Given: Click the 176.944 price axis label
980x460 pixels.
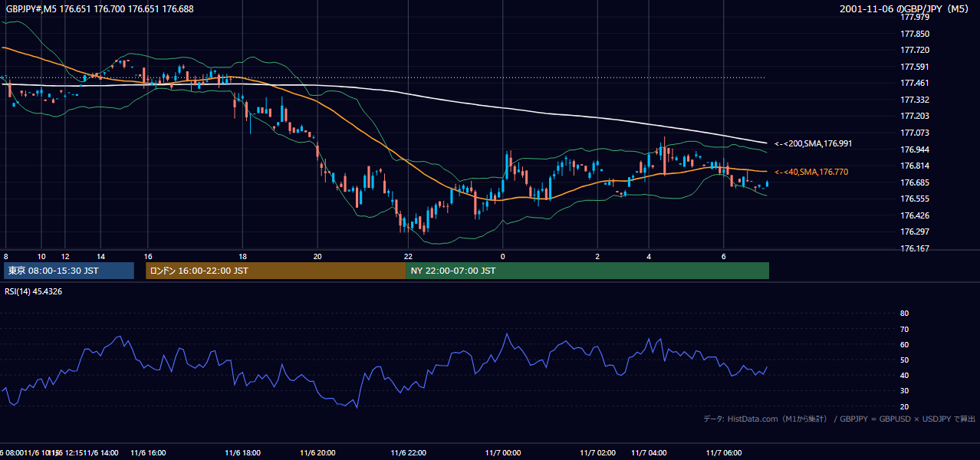Looking at the screenshot, I should 914,149.
